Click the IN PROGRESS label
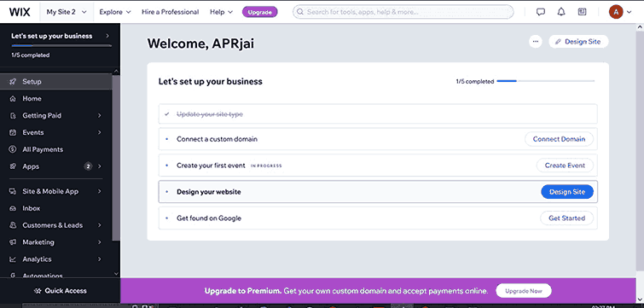 [266, 166]
